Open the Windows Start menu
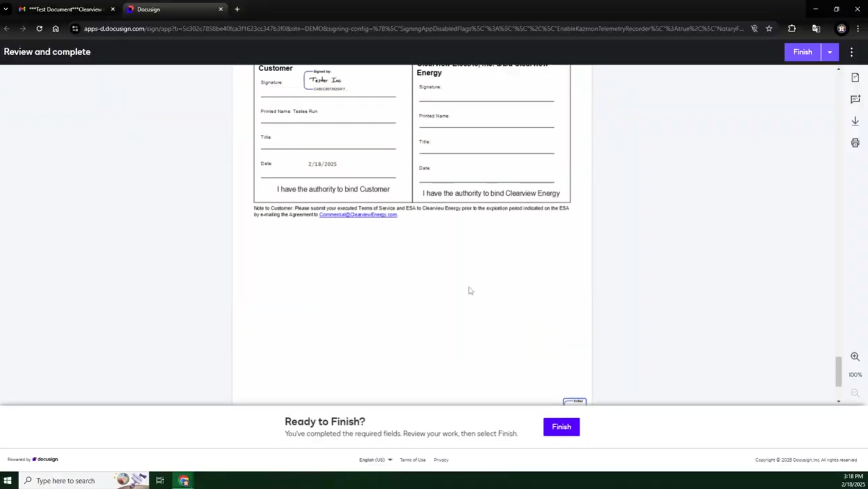 8,480
